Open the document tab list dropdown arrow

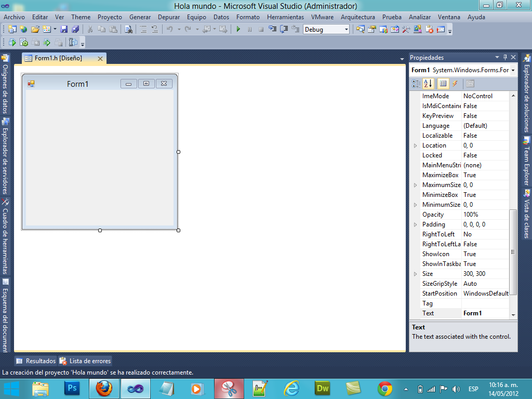coord(402,59)
